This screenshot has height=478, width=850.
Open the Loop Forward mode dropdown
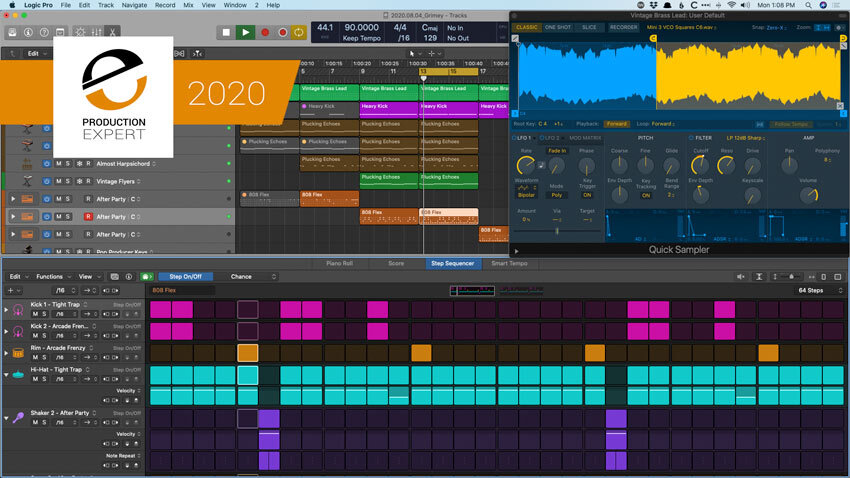[663, 124]
